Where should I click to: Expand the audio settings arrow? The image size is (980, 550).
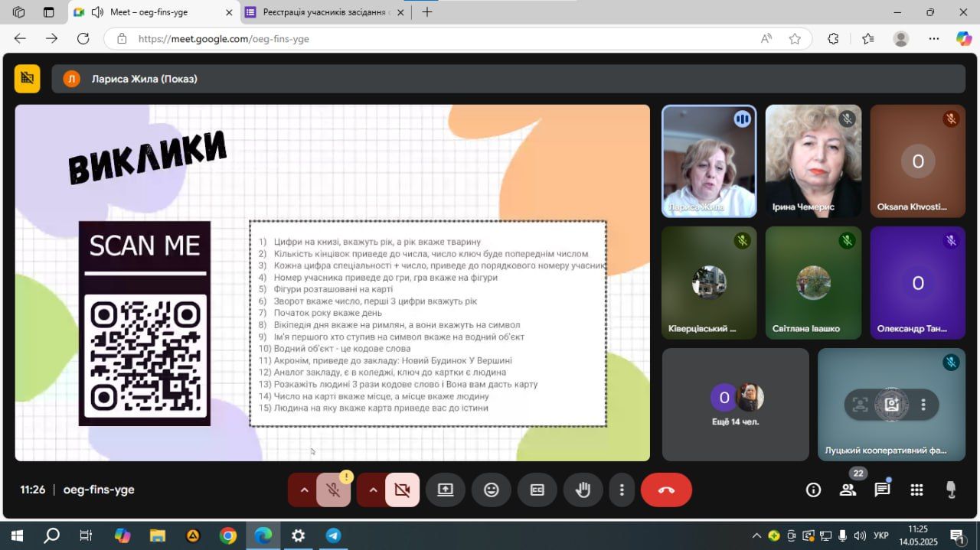click(x=303, y=490)
